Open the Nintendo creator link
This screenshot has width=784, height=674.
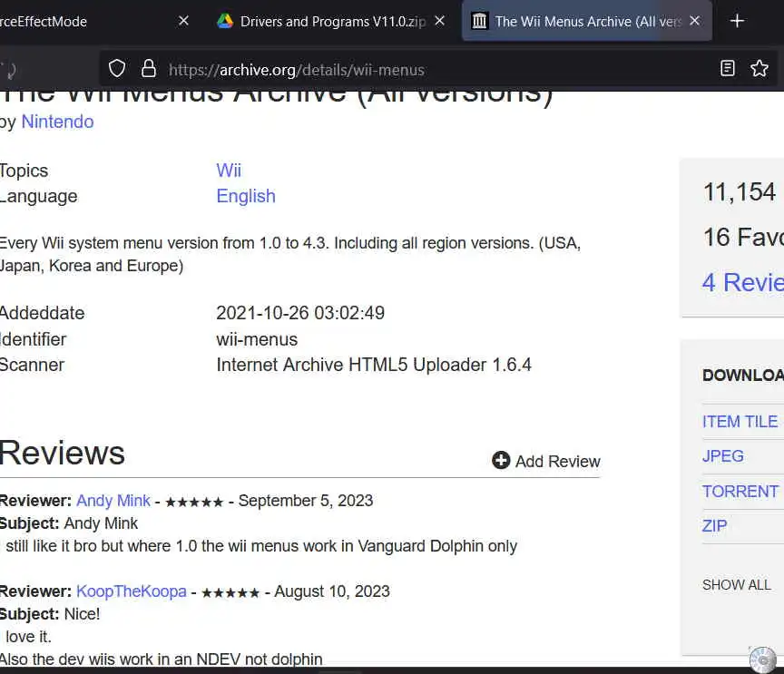57,122
